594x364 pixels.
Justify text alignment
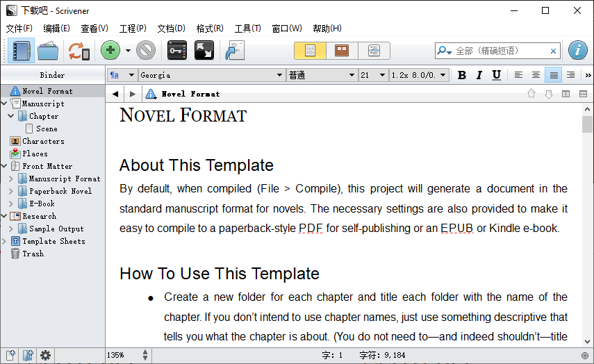[554, 75]
